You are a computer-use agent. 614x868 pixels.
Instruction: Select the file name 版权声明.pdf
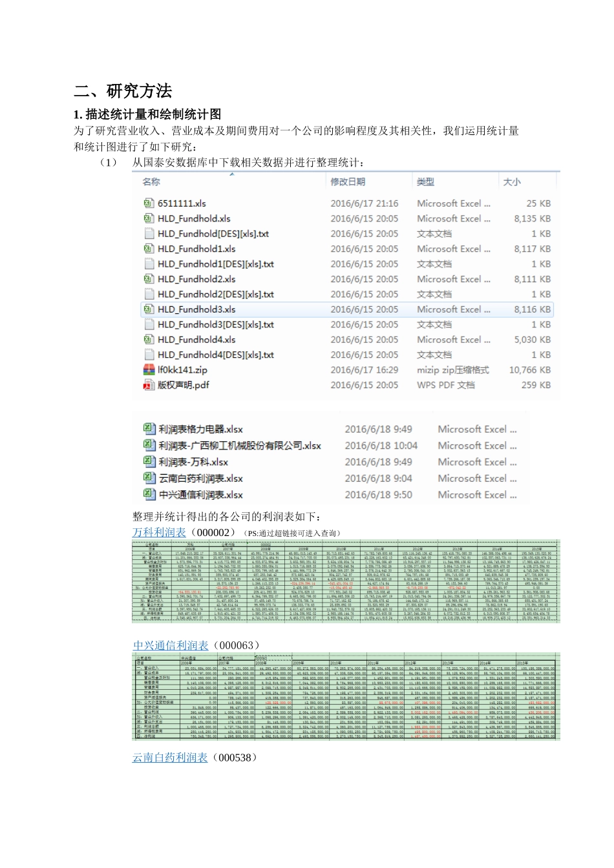pyautogui.click(x=184, y=385)
